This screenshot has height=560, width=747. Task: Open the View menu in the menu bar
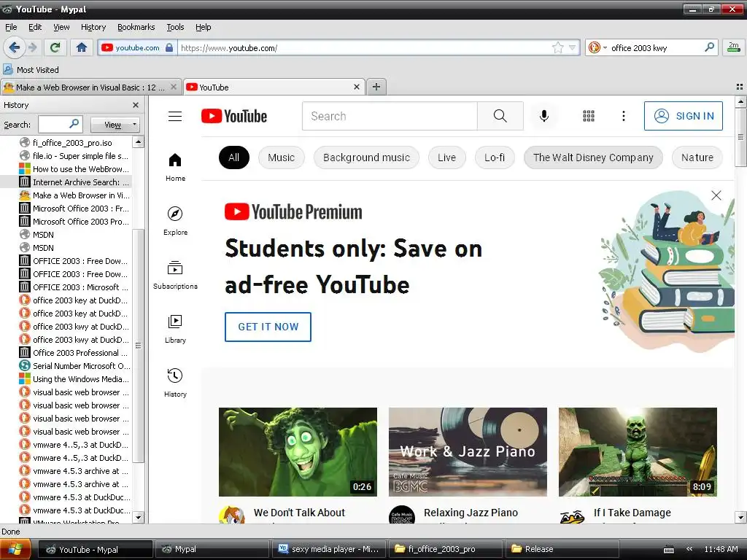[x=61, y=27]
